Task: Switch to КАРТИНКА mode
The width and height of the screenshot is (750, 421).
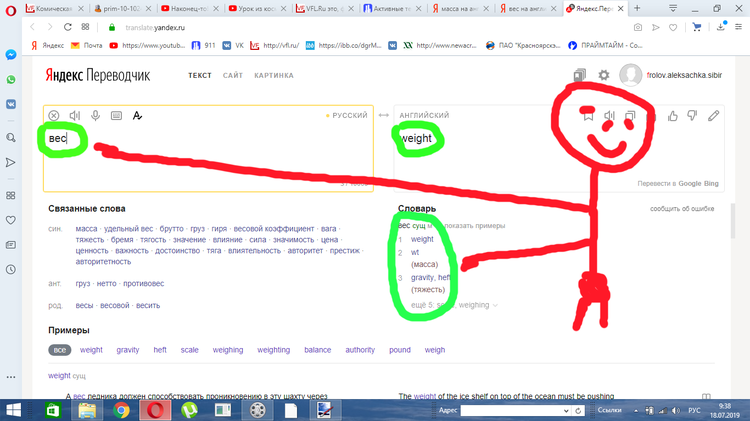Action: pos(274,75)
